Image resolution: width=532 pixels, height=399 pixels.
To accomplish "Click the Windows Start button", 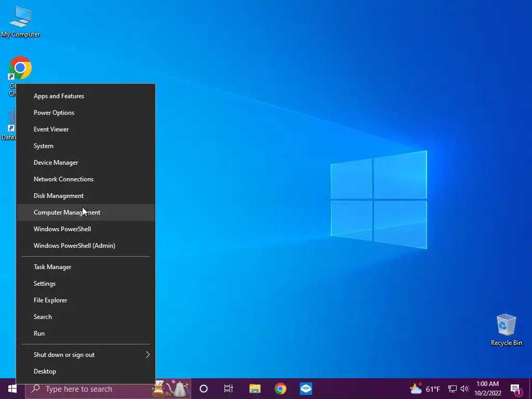I will tap(12, 389).
